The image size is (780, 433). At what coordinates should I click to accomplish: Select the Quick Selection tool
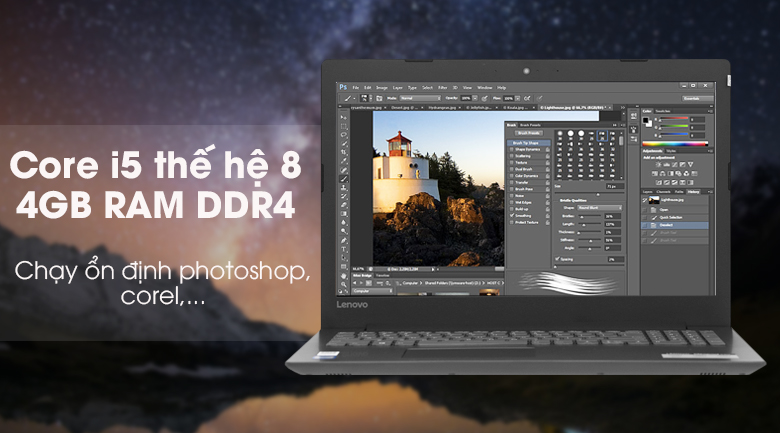(x=343, y=144)
